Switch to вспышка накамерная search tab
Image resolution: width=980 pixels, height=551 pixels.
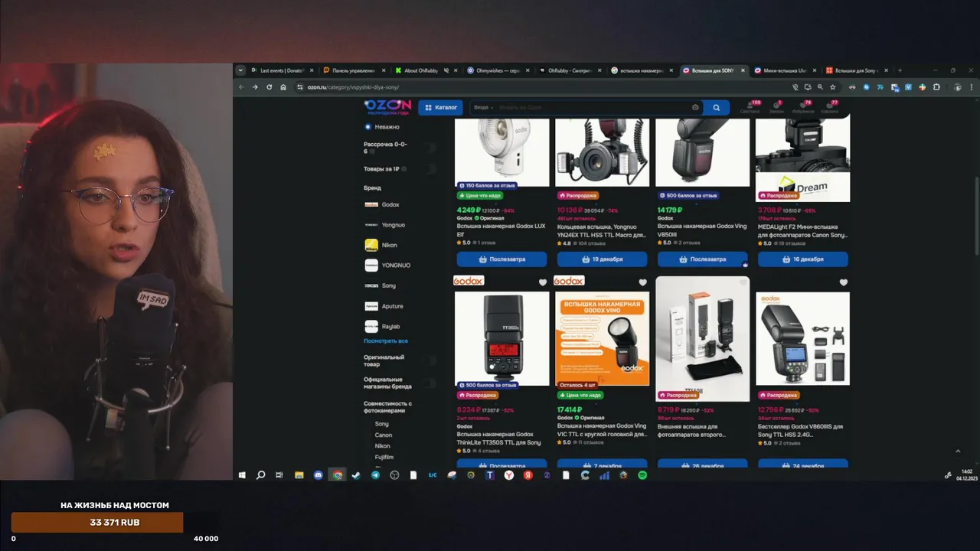[x=641, y=70]
